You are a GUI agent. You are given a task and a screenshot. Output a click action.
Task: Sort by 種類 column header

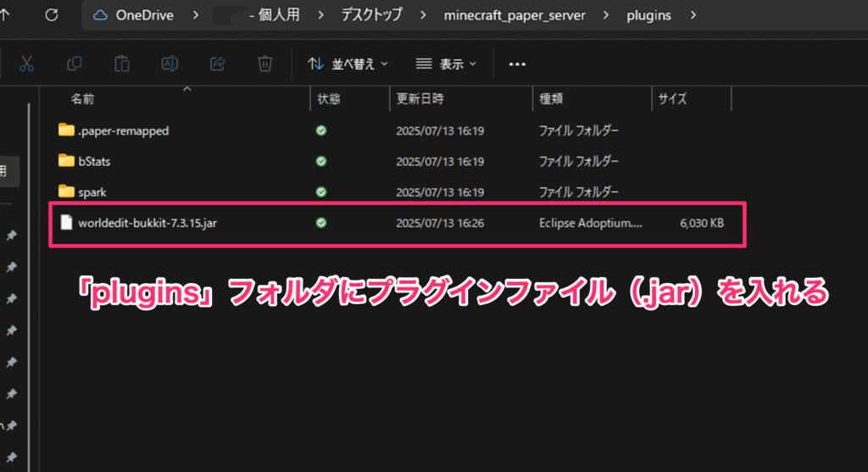[x=551, y=99]
